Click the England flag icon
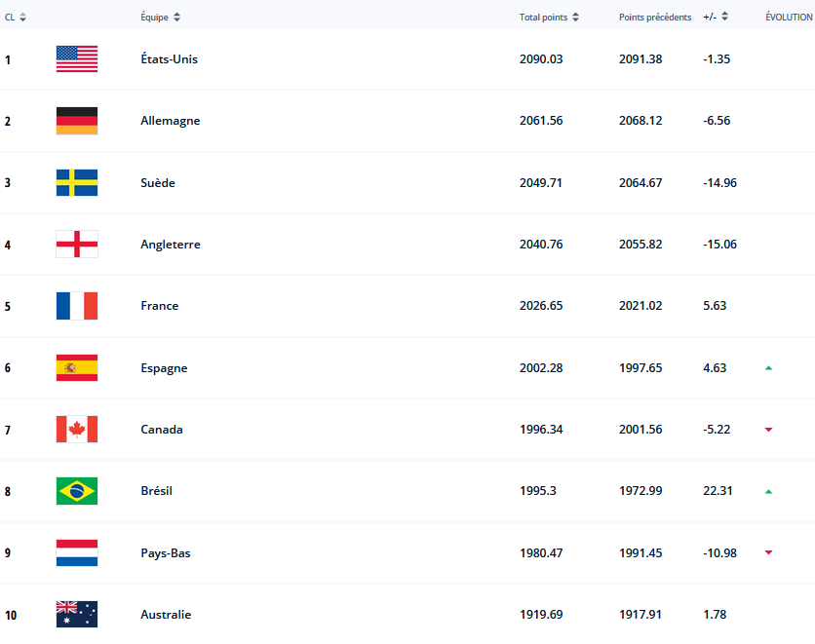Viewport: 815px width, 644px height. click(77, 245)
